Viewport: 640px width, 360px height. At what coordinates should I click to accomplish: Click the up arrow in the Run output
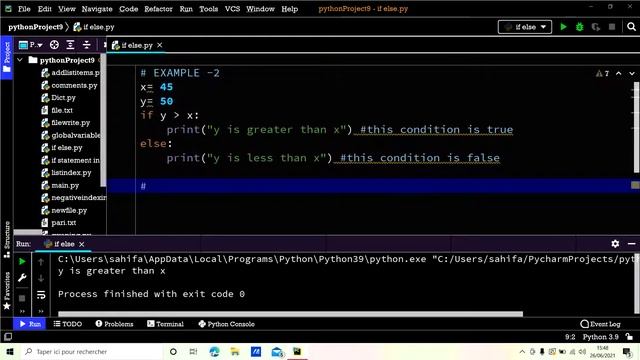point(41,262)
